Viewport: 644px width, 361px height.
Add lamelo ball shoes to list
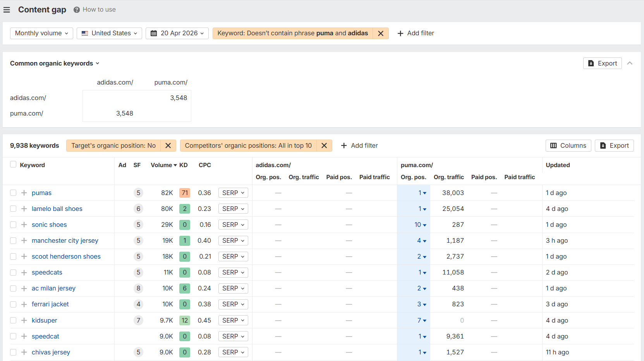pos(24,209)
